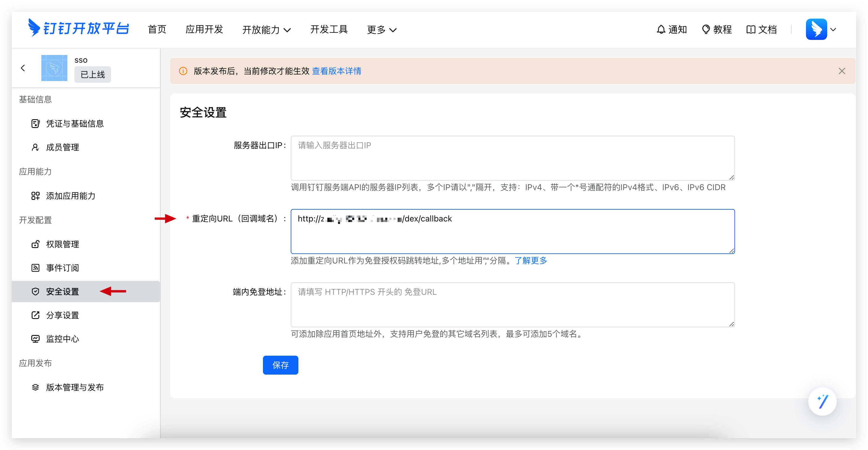This screenshot has height=450, width=868.
Task: Open 开发工具 in top navigation
Action: 329,30
